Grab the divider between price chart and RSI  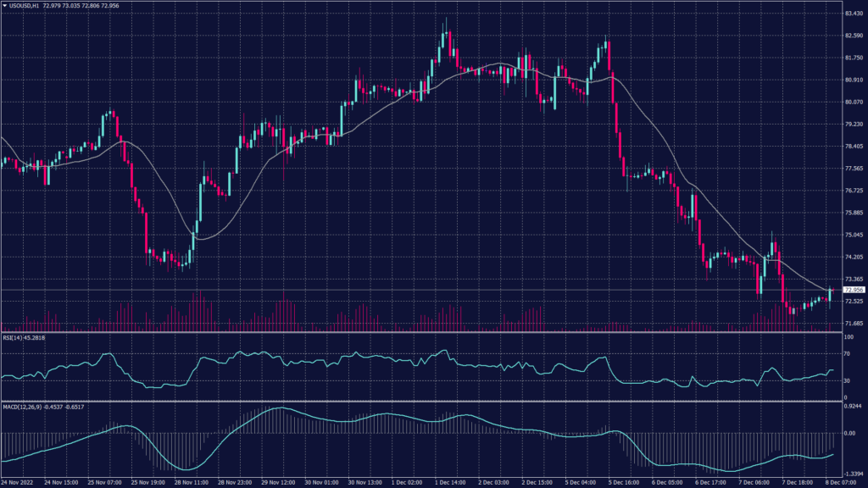click(x=424, y=332)
